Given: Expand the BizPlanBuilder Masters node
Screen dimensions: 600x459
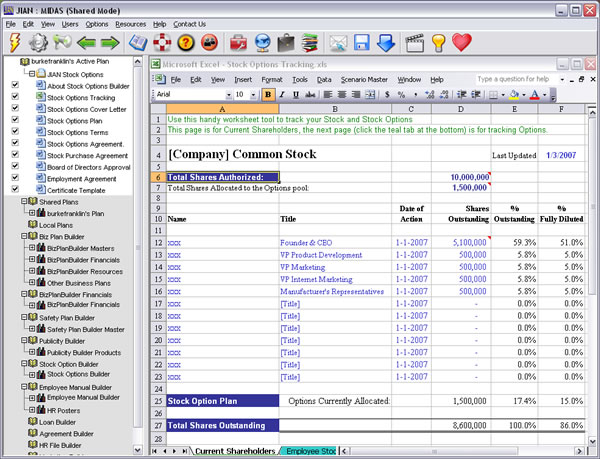Looking at the screenshot, I should click(32, 247).
